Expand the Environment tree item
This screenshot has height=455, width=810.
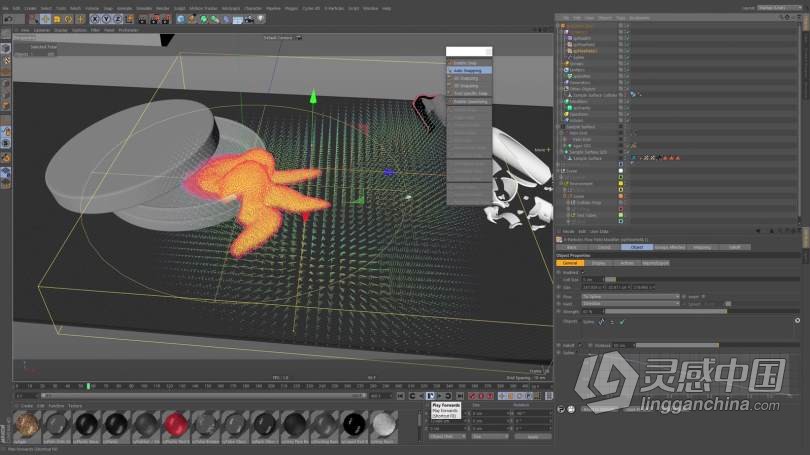[561, 183]
